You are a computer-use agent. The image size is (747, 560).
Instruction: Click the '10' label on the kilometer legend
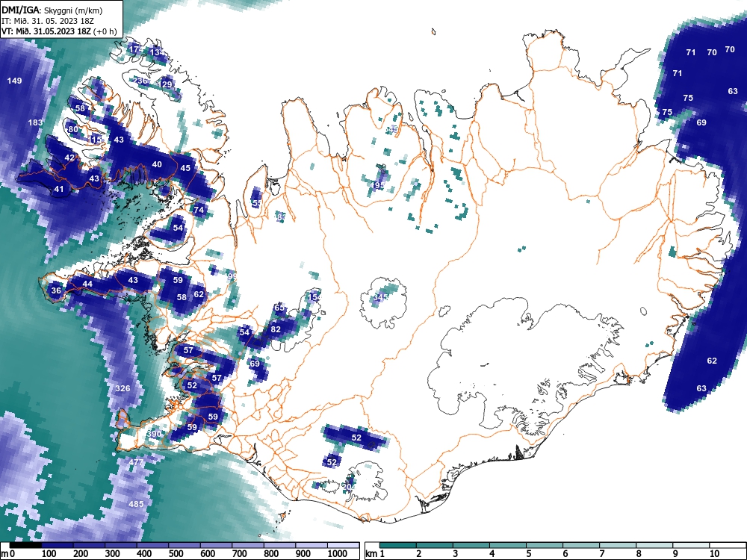[715, 553]
